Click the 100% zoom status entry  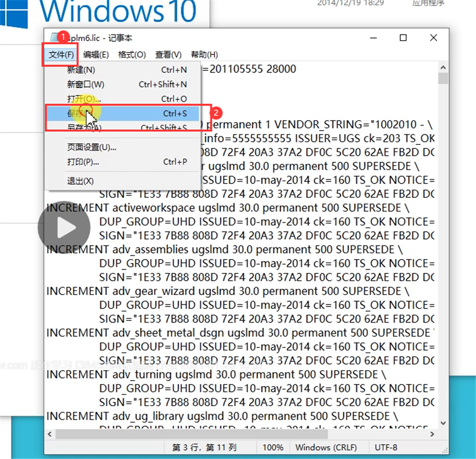[x=272, y=447]
